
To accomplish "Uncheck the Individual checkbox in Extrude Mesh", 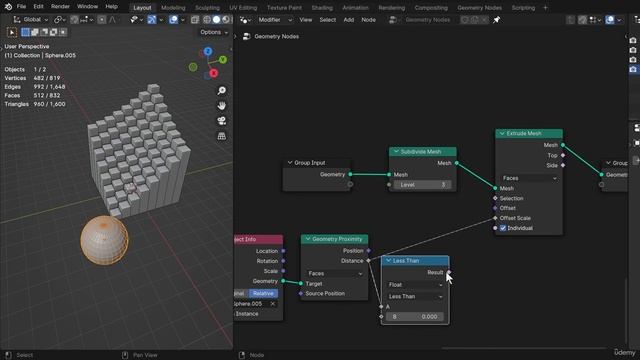I will tap(503, 228).
